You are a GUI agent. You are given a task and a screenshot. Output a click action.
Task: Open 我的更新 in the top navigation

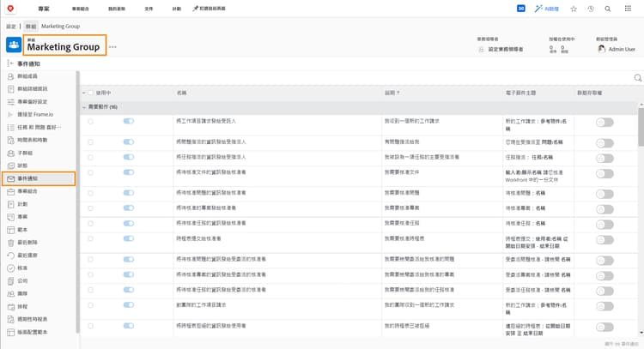pyautogui.click(x=117, y=9)
